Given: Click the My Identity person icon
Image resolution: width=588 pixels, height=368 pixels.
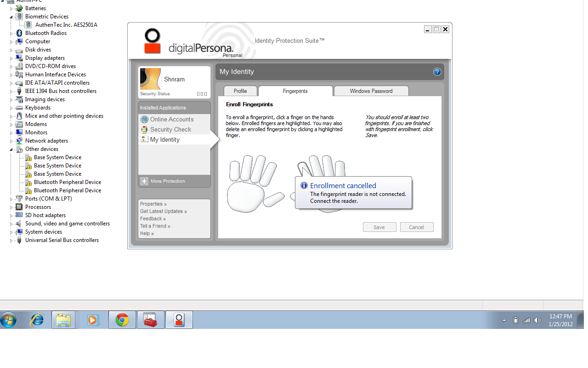Looking at the screenshot, I should pyautogui.click(x=144, y=139).
